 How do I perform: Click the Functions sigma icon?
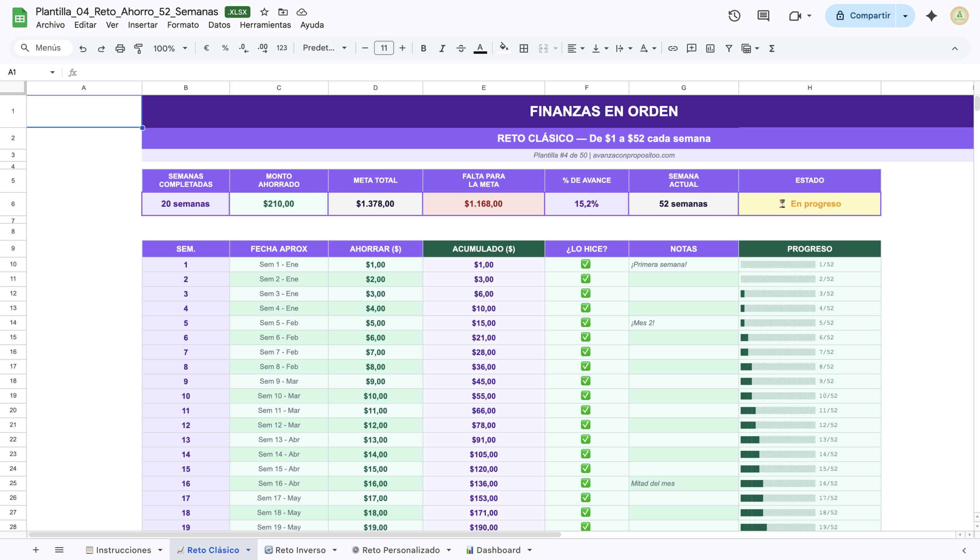click(x=772, y=48)
